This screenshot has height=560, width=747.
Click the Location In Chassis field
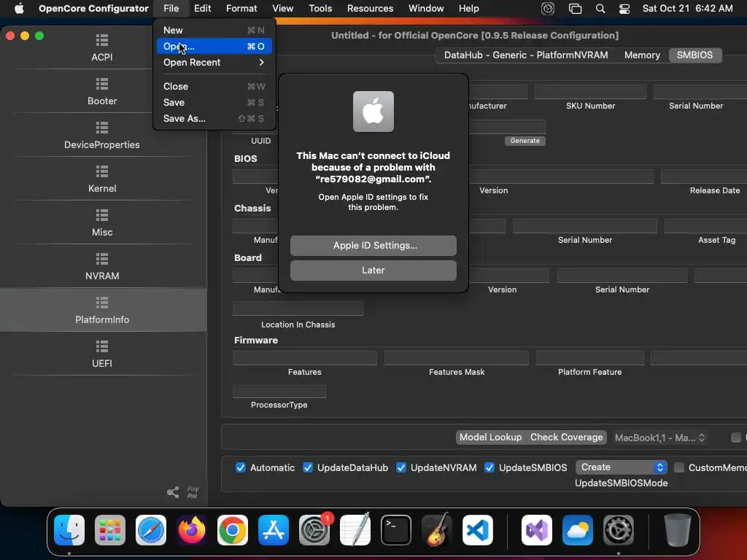point(298,308)
